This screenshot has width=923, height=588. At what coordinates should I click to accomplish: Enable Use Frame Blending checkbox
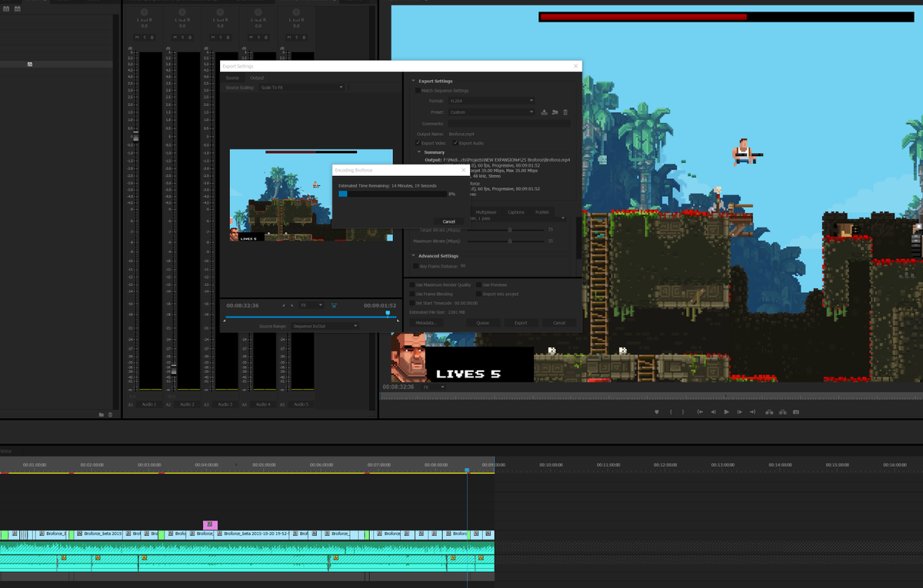[x=412, y=294]
